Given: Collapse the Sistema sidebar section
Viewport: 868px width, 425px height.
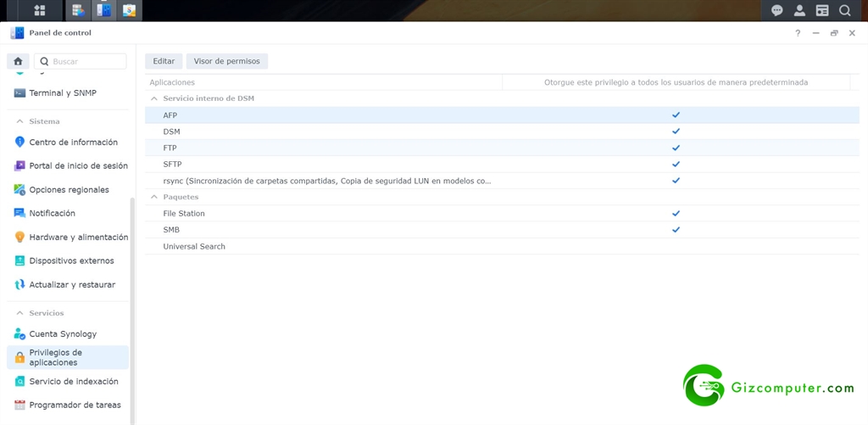Looking at the screenshot, I should (20, 121).
